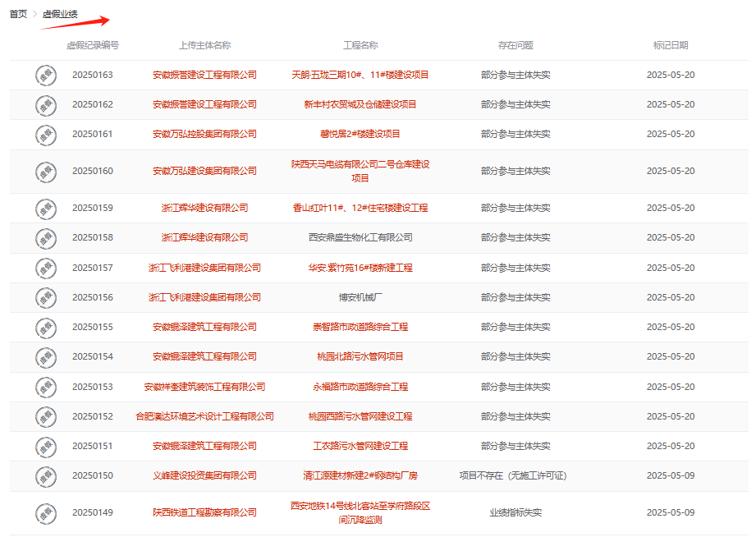Open 陕西铁道工程勘察有限公司 company link

tap(204, 512)
